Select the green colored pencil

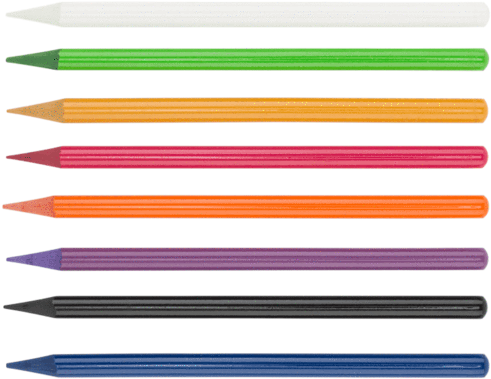247,59
